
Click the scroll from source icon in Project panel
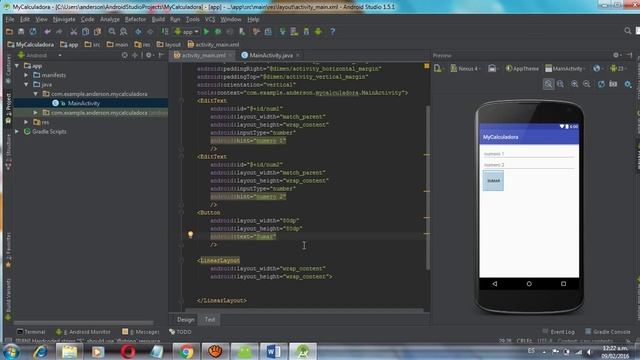(124, 55)
